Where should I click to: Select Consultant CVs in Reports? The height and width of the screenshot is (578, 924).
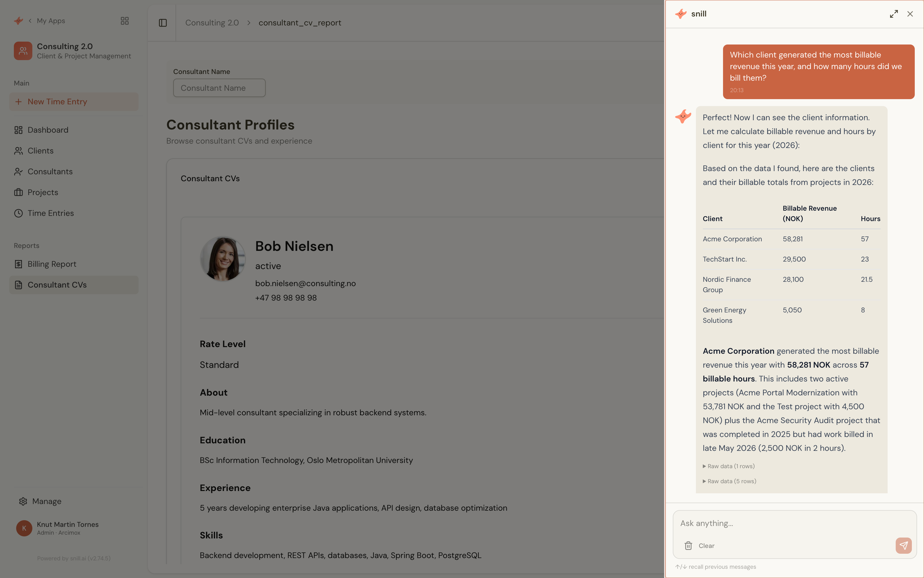pos(74,285)
